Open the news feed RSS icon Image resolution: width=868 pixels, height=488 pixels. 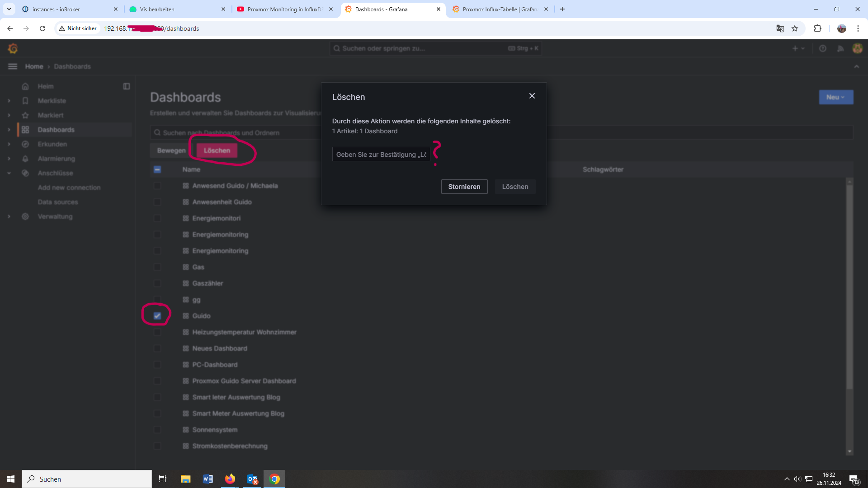[x=840, y=48]
